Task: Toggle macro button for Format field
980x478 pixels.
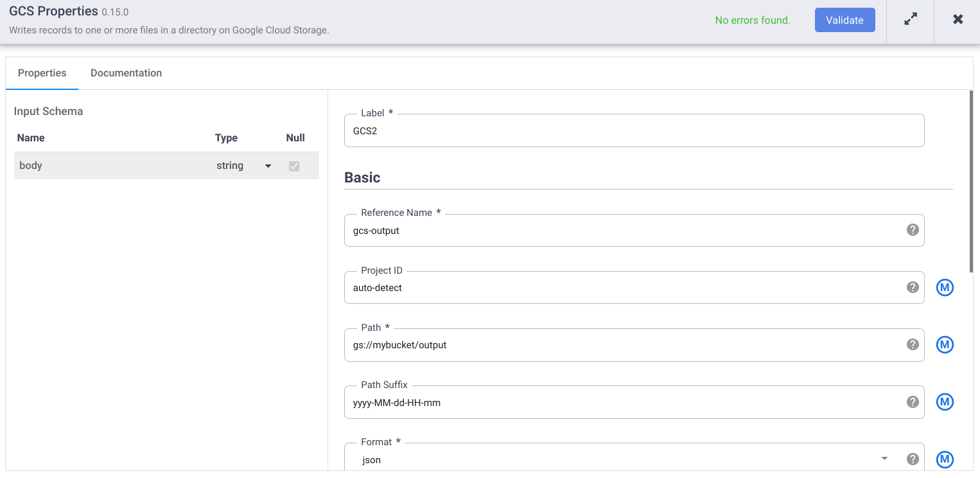Action: pyautogui.click(x=944, y=459)
